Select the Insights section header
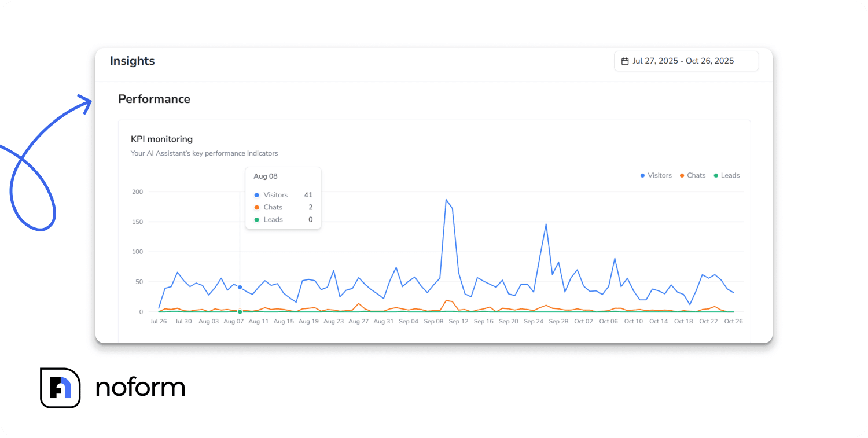The width and height of the screenshot is (868, 438). pyautogui.click(x=132, y=61)
